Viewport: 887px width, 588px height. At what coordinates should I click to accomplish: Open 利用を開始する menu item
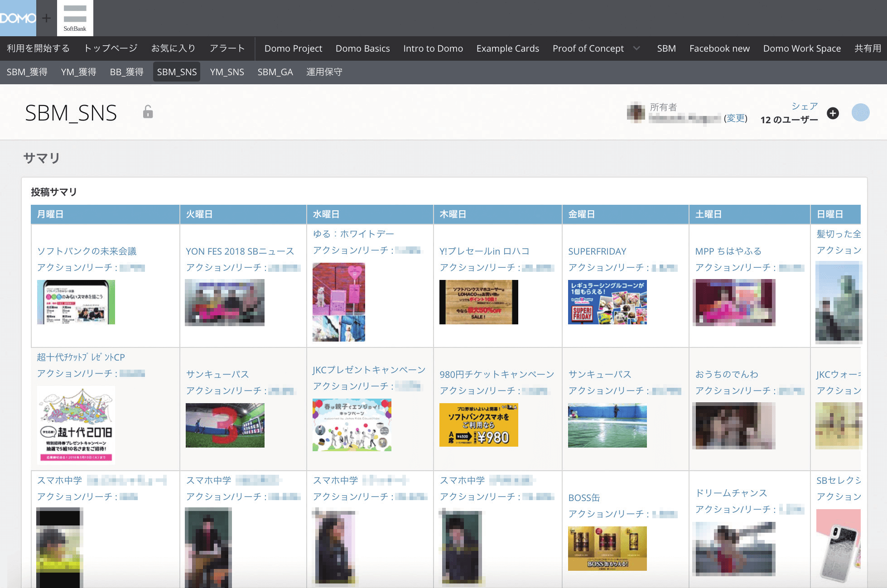point(39,48)
